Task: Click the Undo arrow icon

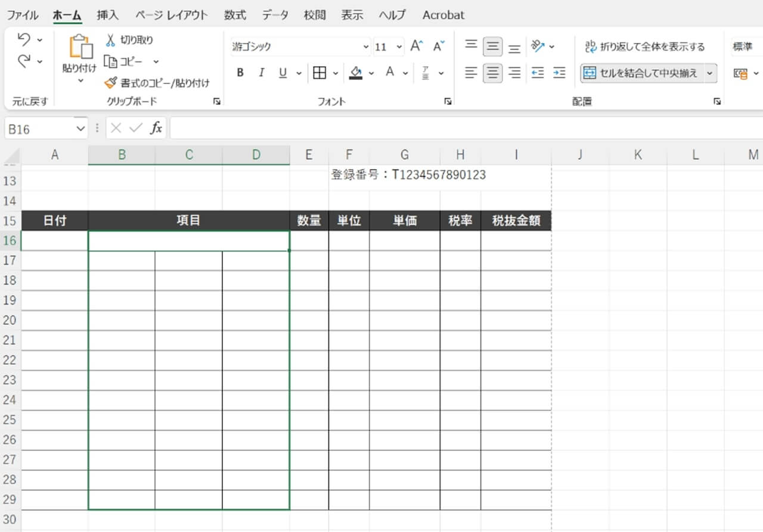Action: 24,39
